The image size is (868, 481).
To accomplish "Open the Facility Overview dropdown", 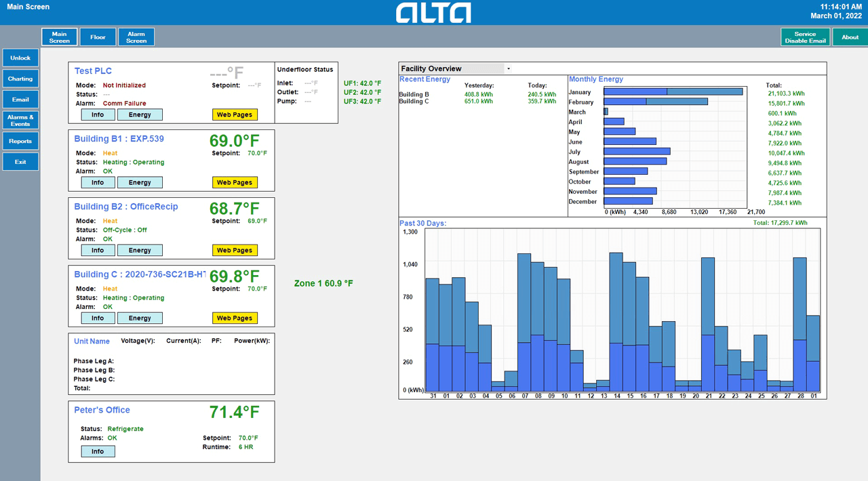I will [508, 68].
